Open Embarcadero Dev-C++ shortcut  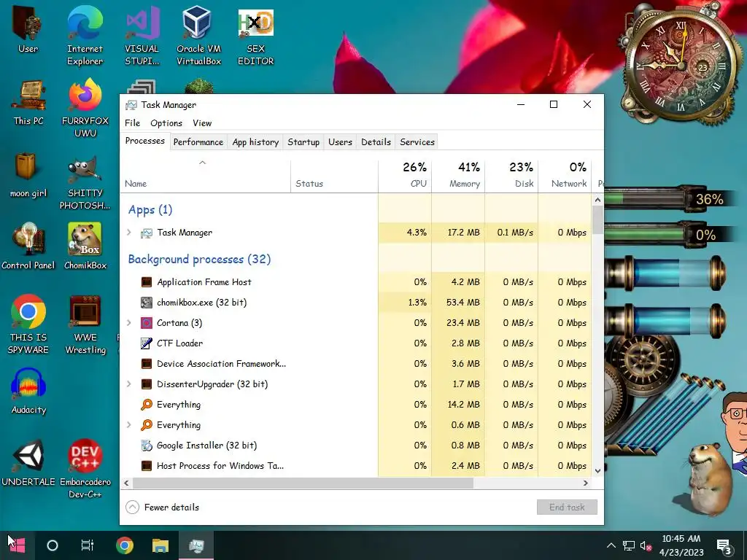click(85, 469)
